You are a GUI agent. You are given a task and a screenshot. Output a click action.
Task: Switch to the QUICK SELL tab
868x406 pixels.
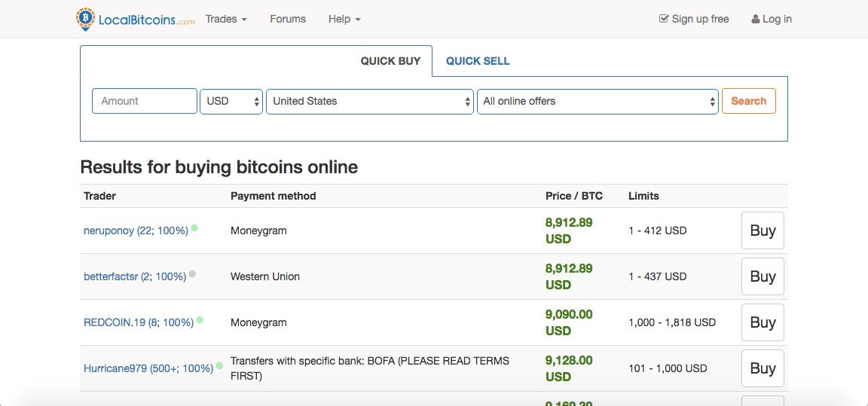(478, 62)
